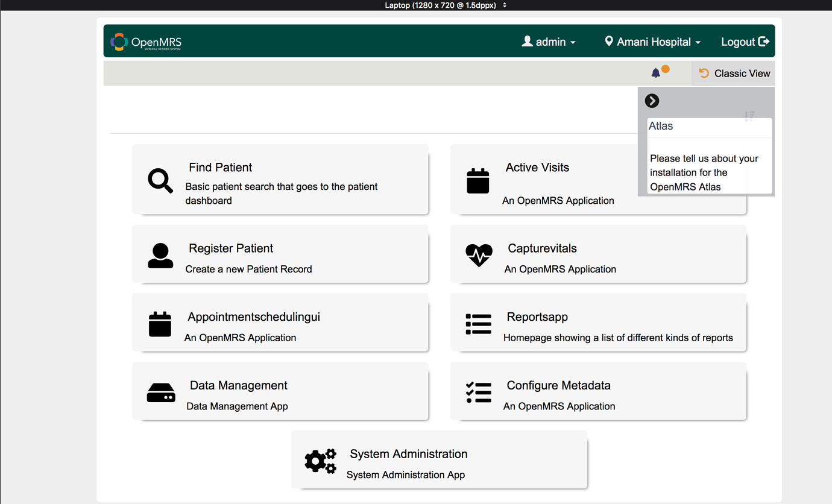Viewport: 832px width, 504px height.
Task: Click the Configure Metadata checklist icon
Action: [x=478, y=392]
